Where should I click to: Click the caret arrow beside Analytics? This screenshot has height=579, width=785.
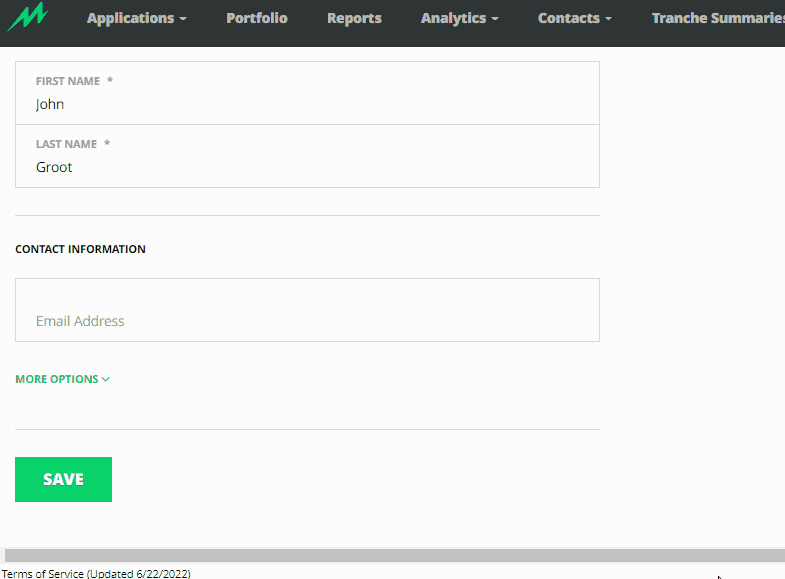tap(495, 19)
